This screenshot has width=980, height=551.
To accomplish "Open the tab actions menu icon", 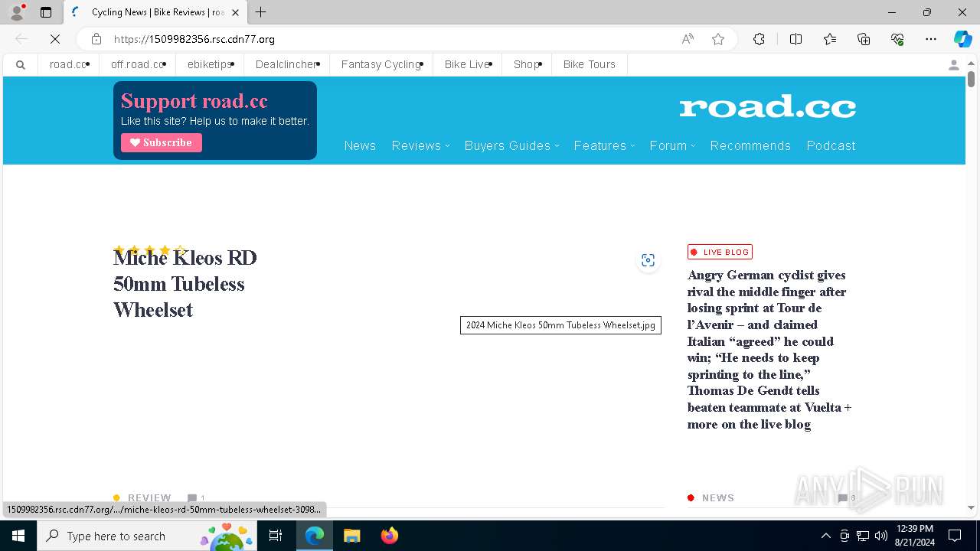I will (46, 12).
